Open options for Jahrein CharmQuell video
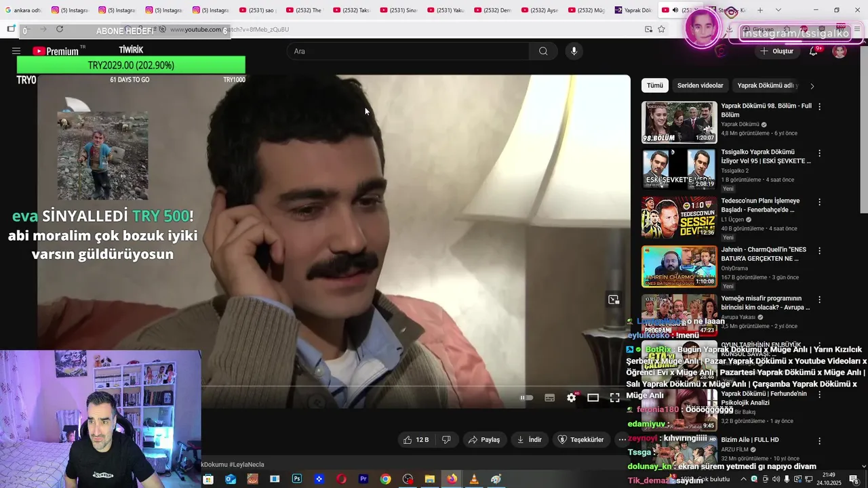This screenshot has height=488, width=868. [819, 251]
